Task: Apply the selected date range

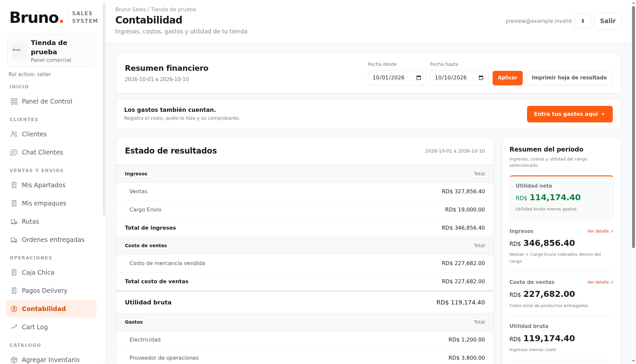Action: (507, 78)
